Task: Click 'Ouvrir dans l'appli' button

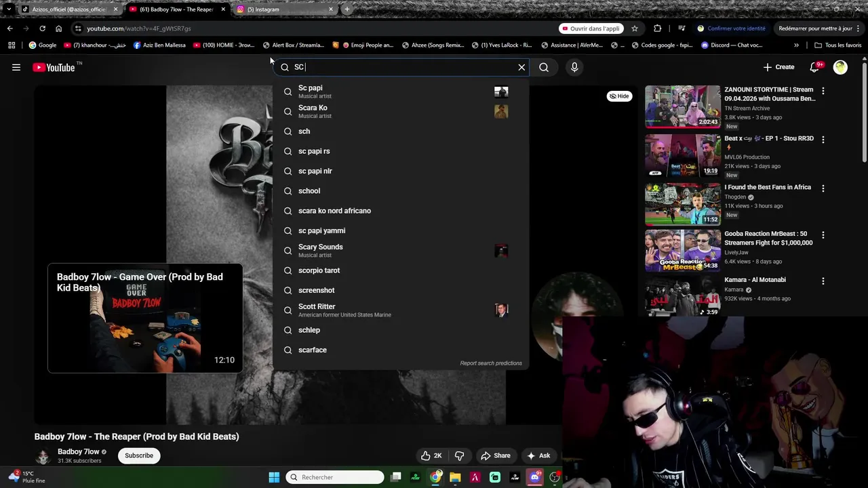Action: (x=591, y=28)
